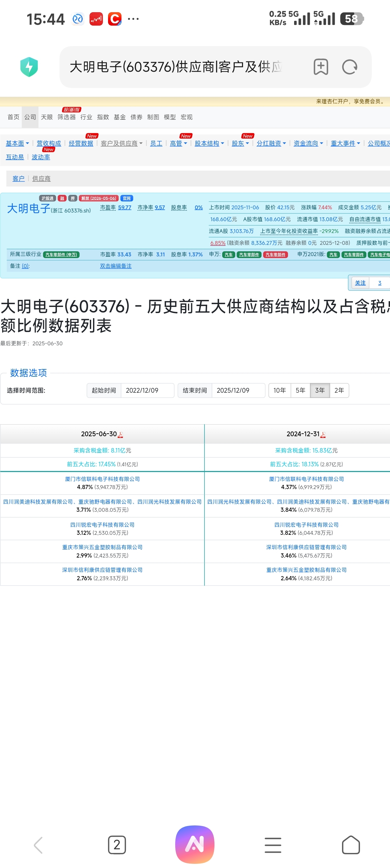Click the 6.85% financing ratio link

pos(218,243)
